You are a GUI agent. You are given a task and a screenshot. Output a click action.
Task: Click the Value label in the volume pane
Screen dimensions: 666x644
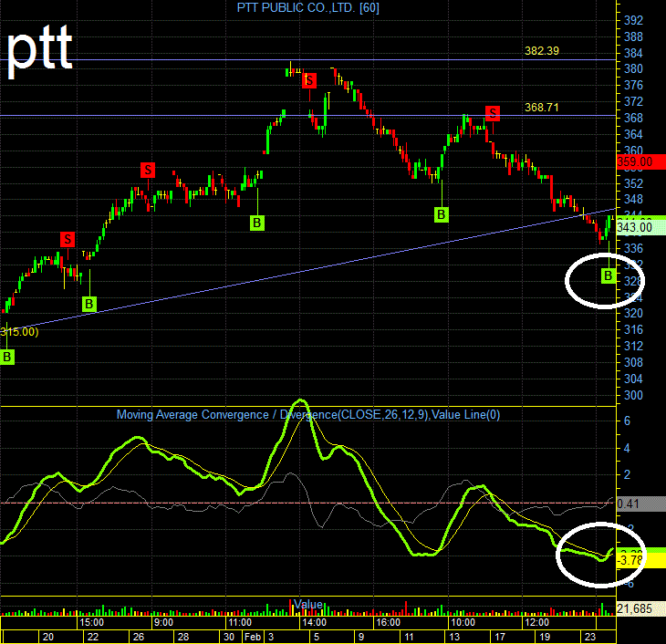click(308, 605)
